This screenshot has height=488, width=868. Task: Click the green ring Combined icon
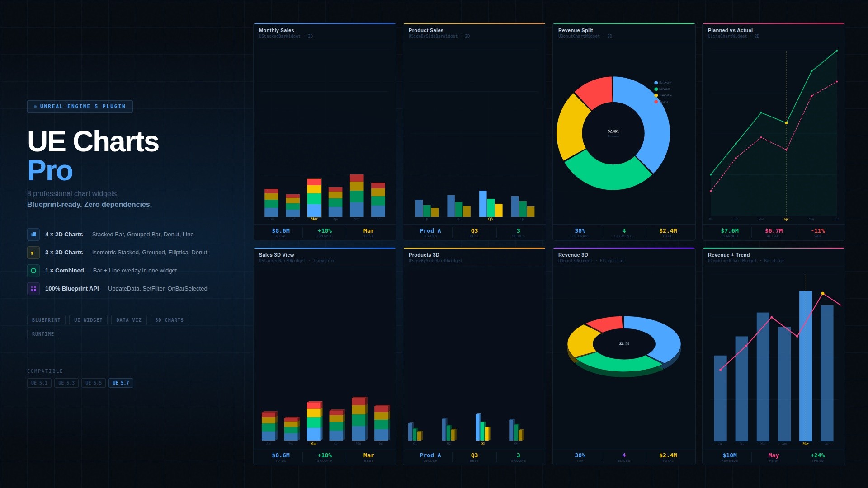(33, 271)
